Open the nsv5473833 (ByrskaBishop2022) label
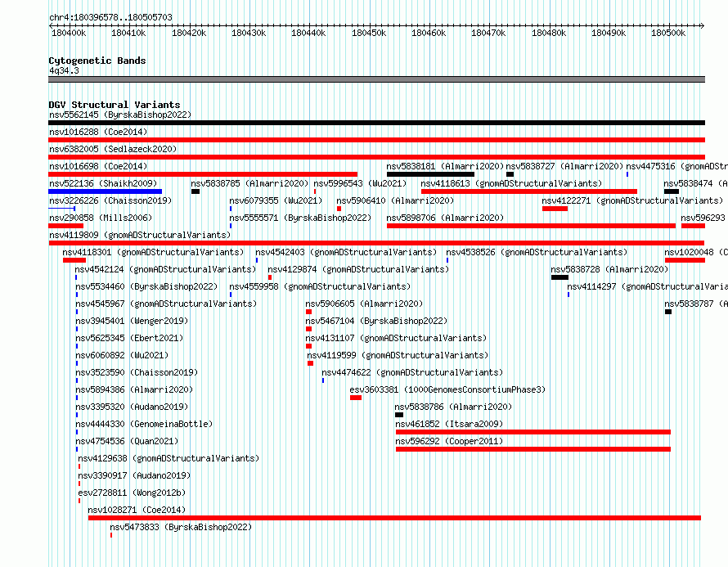The height and width of the screenshot is (567, 728). coord(181,527)
